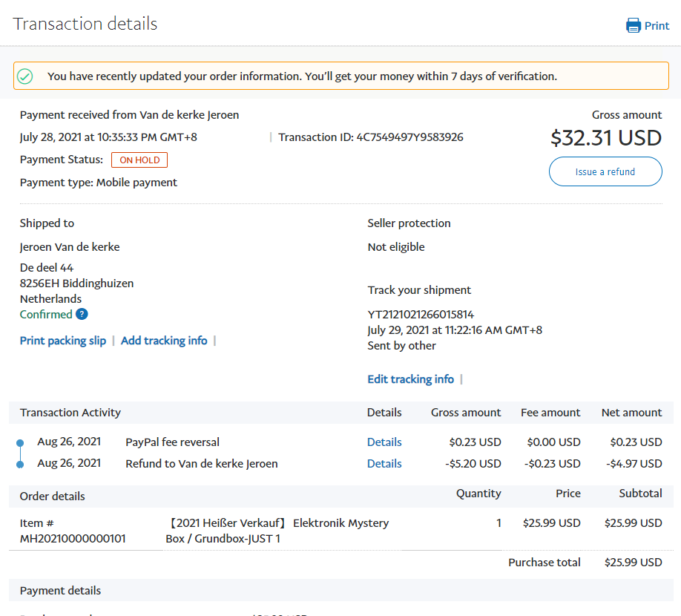This screenshot has width=681, height=616.
Task: Open the Print packing slip link
Action: pos(63,341)
